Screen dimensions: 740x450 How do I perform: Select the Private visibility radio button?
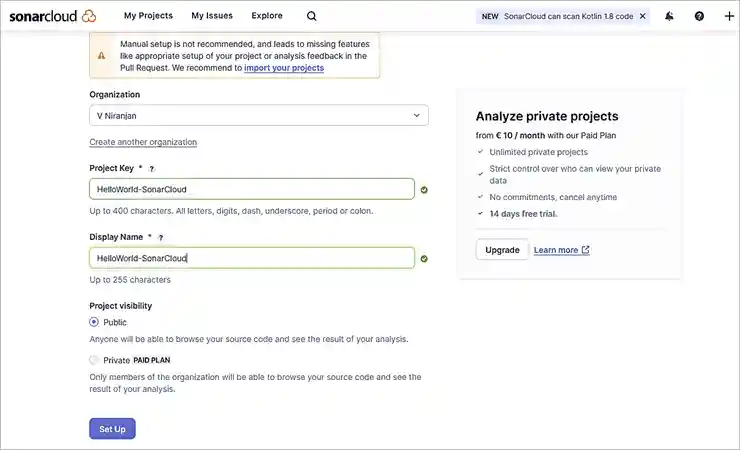pos(94,360)
